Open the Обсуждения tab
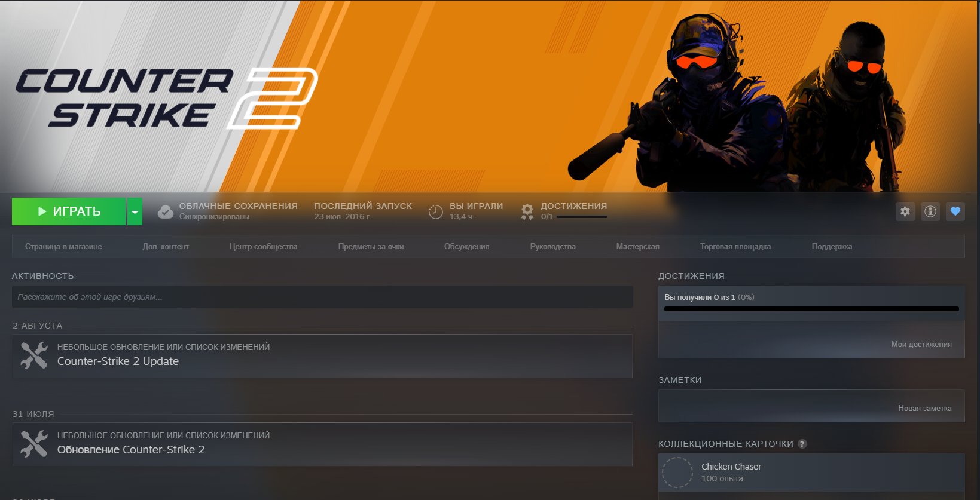 click(x=466, y=246)
